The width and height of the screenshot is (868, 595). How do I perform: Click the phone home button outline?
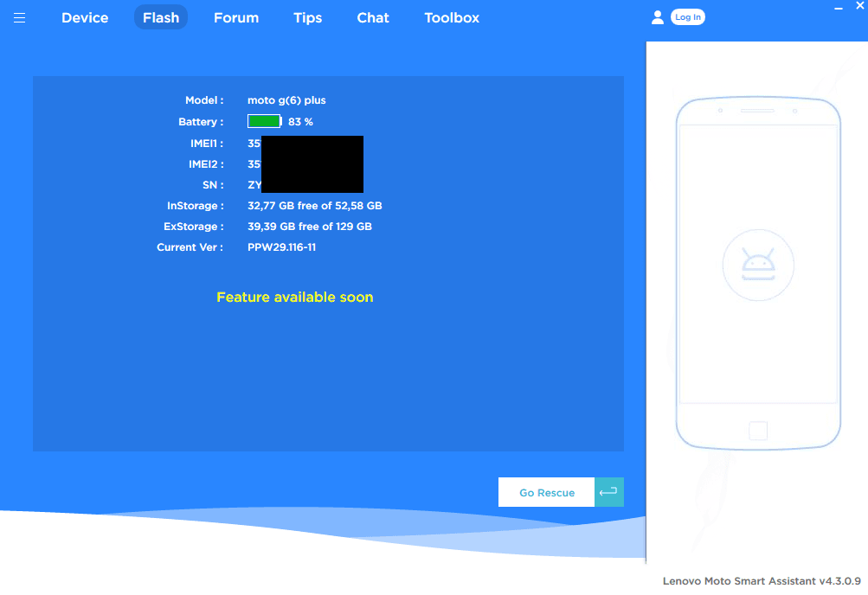click(758, 430)
